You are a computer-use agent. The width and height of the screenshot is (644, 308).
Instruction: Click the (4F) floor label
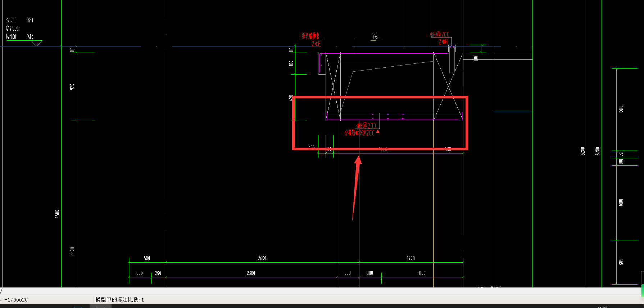(30, 37)
